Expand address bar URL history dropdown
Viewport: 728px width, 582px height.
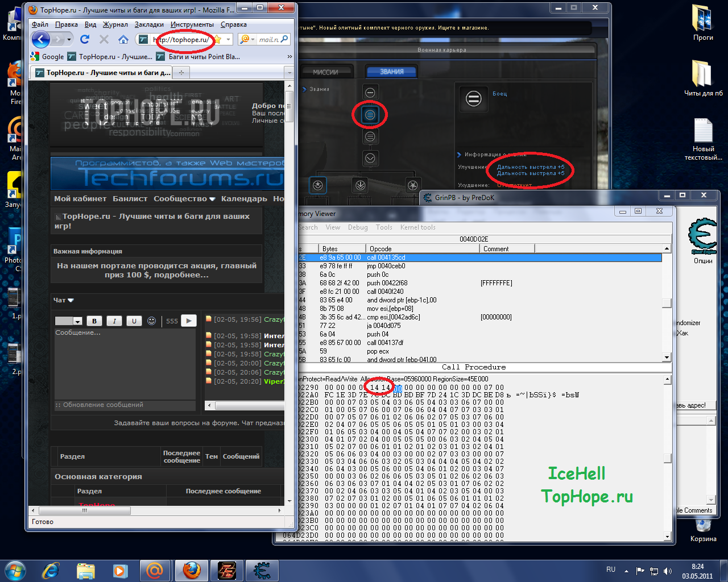point(228,39)
